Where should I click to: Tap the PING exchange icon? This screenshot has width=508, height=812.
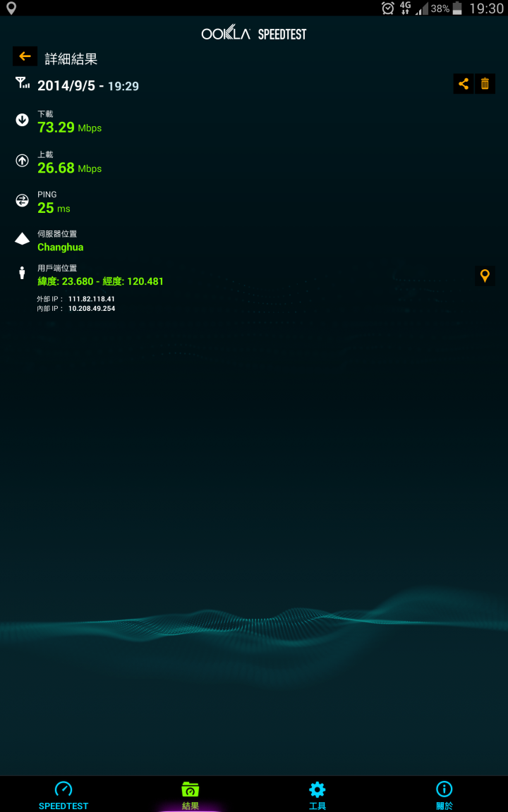[22, 200]
